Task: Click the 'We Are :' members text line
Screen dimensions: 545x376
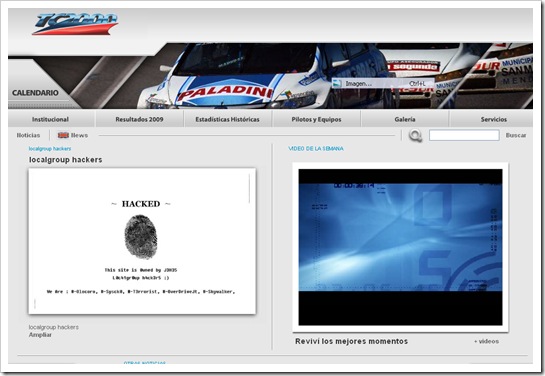Action: tap(141, 292)
